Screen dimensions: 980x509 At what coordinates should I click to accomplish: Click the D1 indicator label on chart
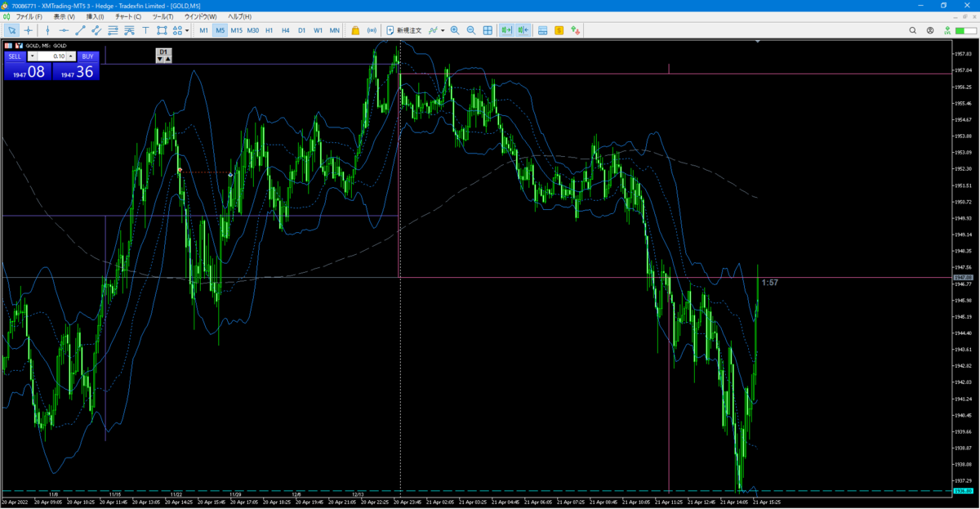click(x=163, y=51)
